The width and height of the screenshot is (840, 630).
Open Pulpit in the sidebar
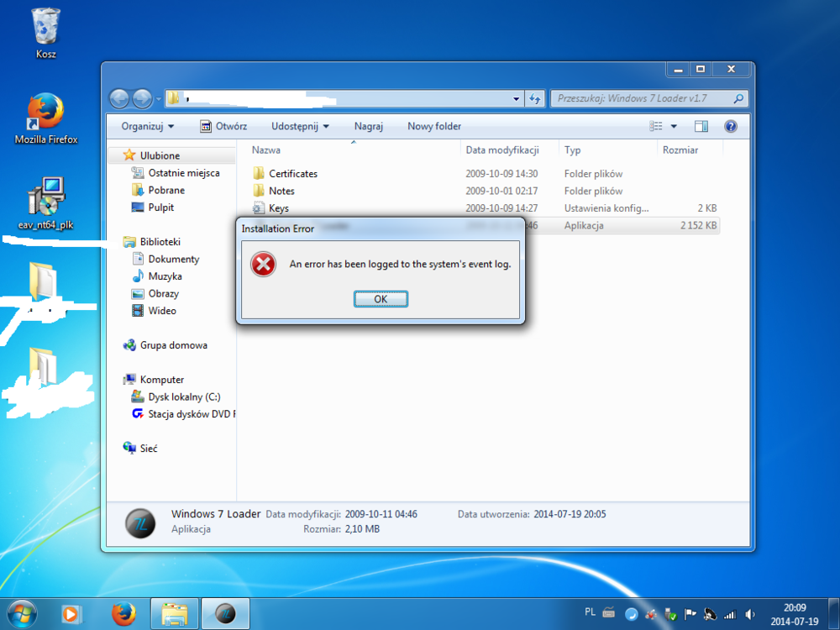pos(160,207)
